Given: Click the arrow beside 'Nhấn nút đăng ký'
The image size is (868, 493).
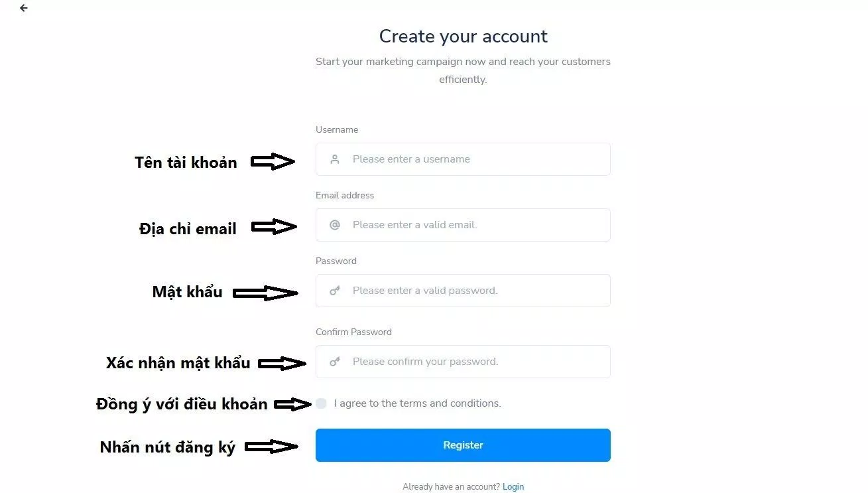Looking at the screenshot, I should click(x=271, y=447).
